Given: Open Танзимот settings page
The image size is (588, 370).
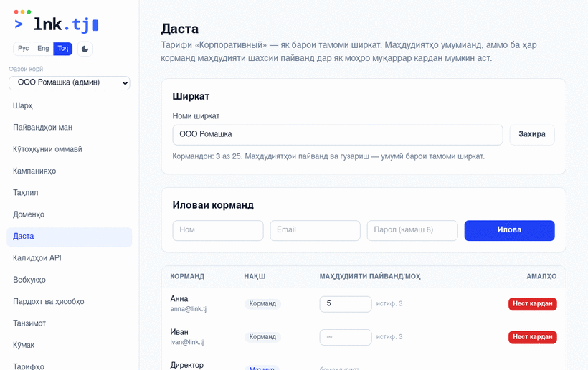Looking at the screenshot, I should (x=70, y=323).
